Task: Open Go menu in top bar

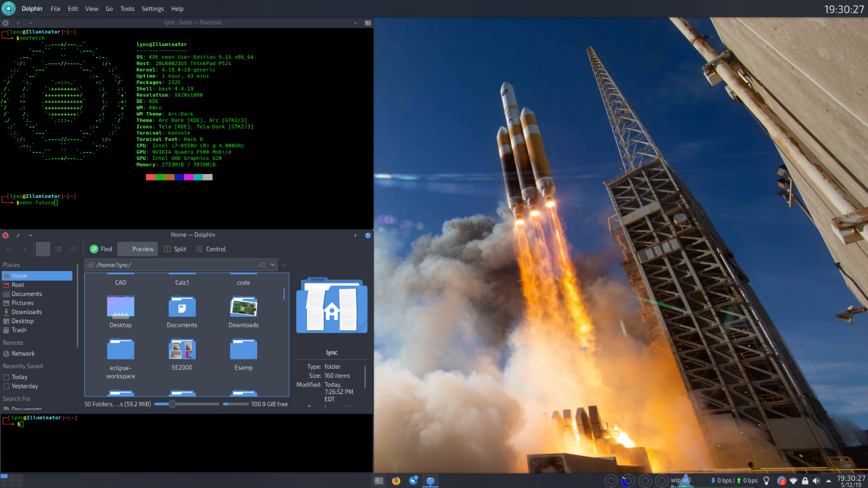Action: pos(109,9)
